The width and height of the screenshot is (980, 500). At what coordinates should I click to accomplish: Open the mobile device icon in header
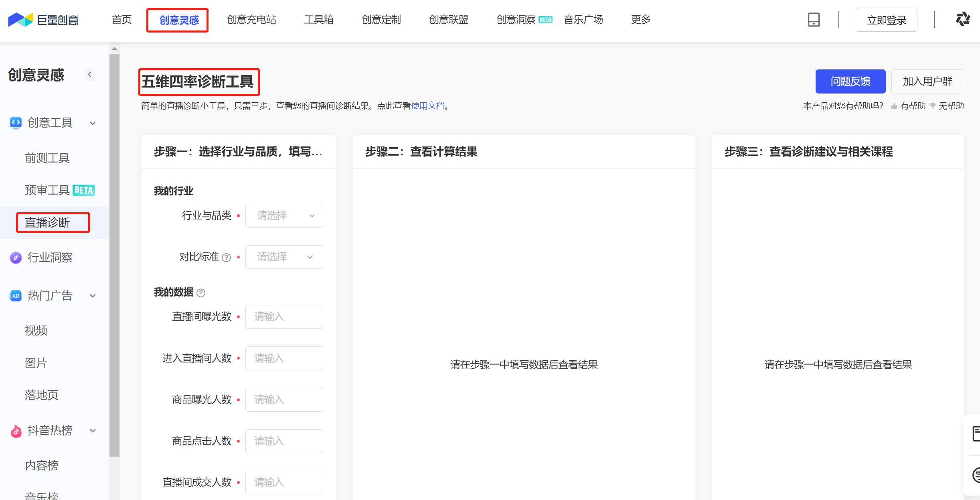click(814, 20)
